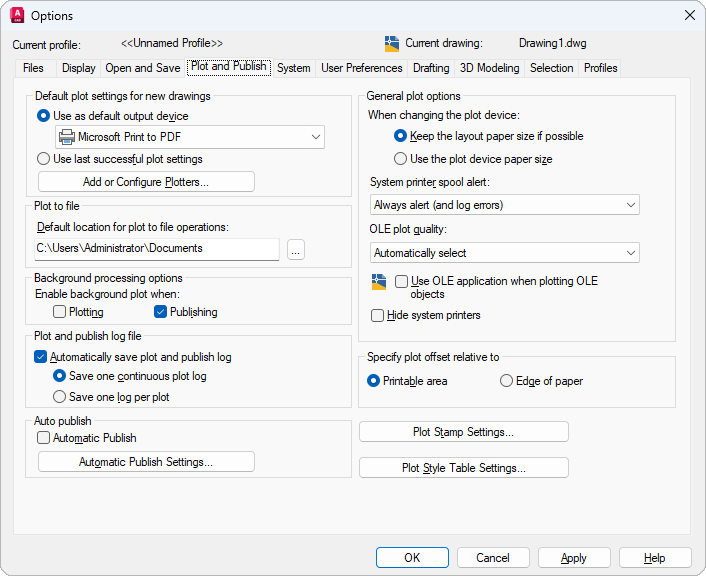The height and width of the screenshot is (576, 706).
Task: Click the drawing icon beside Use OLE application
Action: 378,282
